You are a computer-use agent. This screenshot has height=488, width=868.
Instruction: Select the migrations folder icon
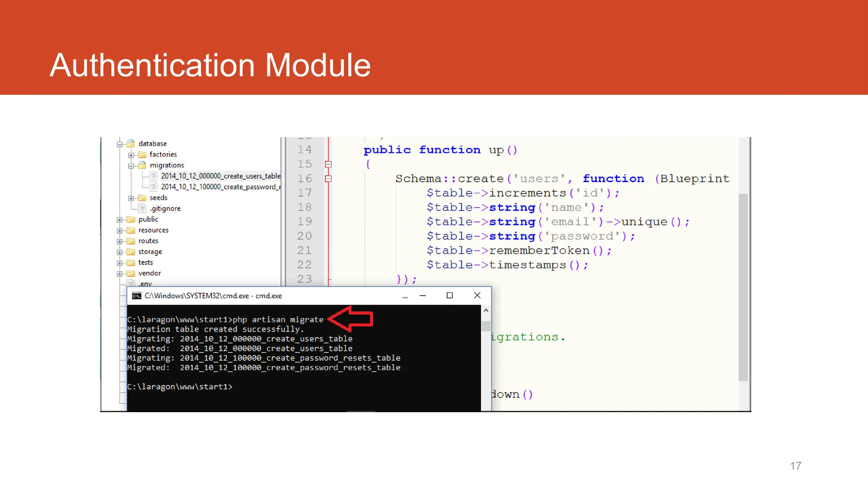point(142,165)
